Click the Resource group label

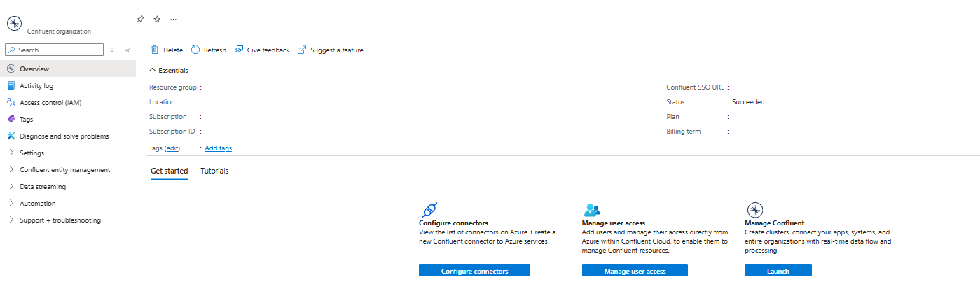(x=173, y=87)
